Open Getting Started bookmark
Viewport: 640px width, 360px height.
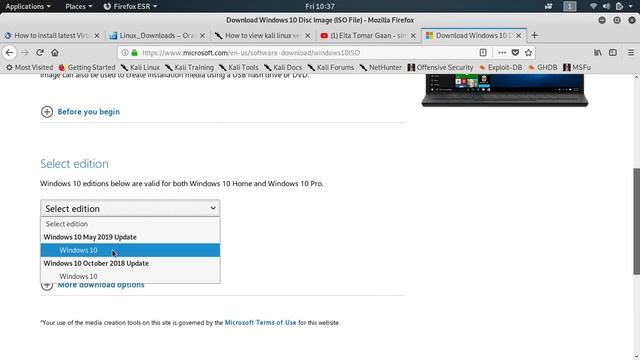(x=87, y=67)
